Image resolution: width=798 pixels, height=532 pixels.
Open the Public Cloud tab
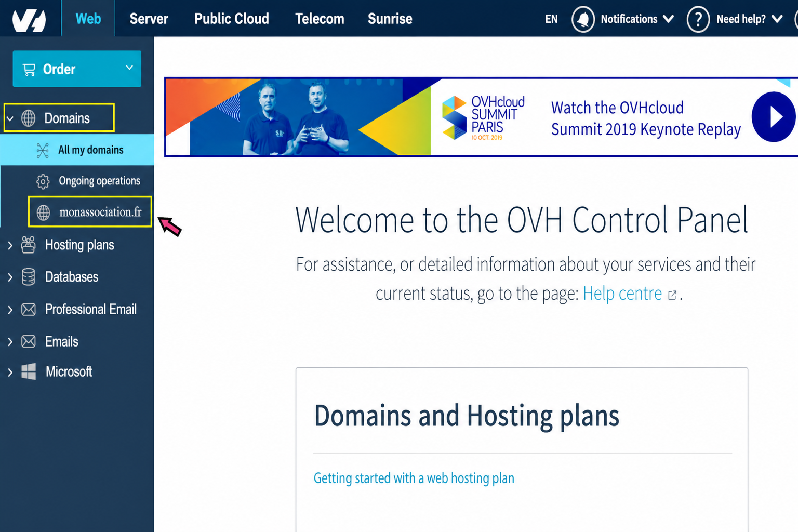point(232,19)
